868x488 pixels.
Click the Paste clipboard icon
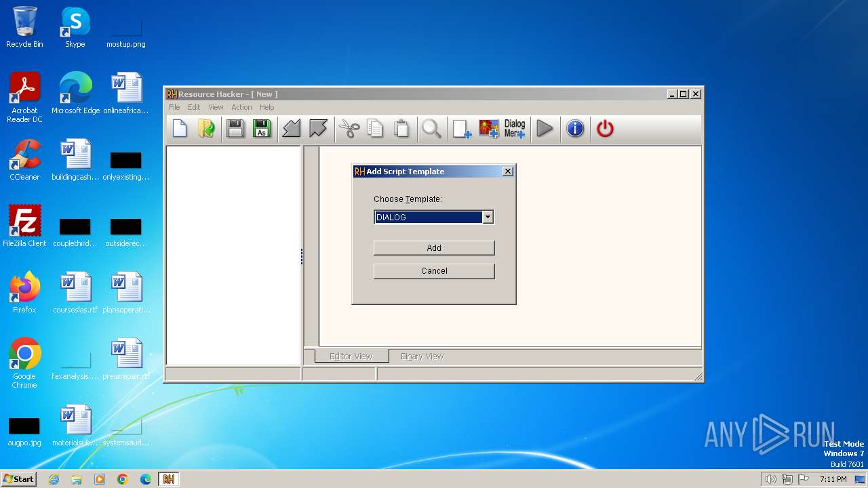coord(401,128)
